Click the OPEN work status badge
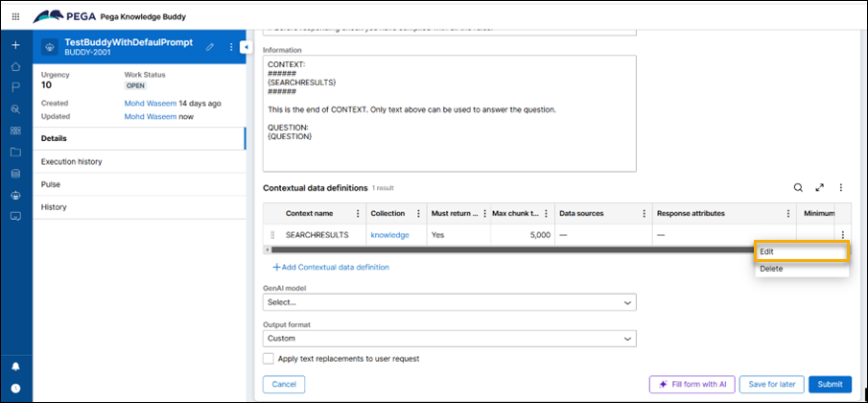The image size is (868, 403). (135, 85)
